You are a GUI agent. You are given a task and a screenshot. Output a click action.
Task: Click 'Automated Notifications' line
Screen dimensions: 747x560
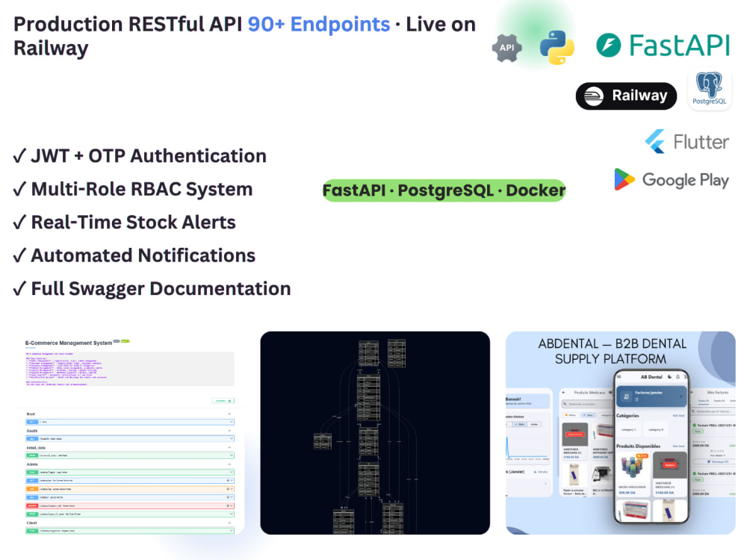134,255
